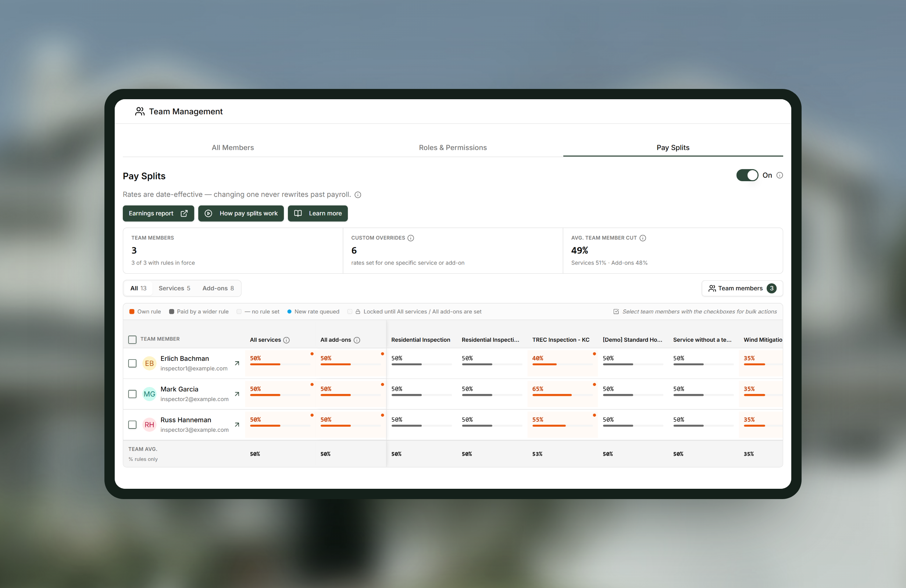Click the All add-ons column info icon
The height and width of the screenshot is (588, 906).
click(357, 340)
